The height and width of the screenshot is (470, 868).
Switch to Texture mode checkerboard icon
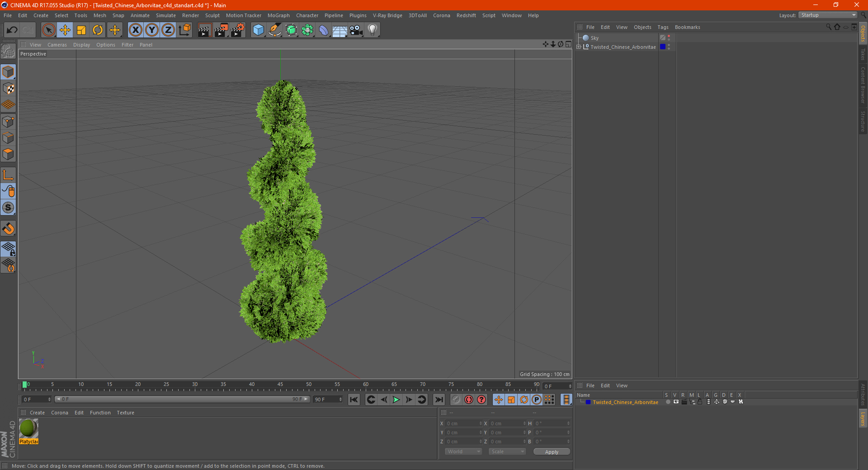coord(8,89)
